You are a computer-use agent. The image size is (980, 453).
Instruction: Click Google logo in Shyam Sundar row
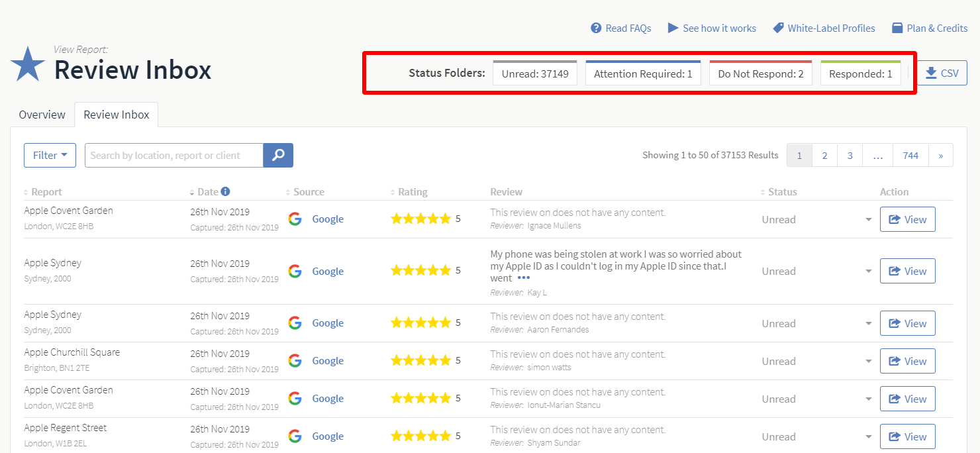[295, 436]
